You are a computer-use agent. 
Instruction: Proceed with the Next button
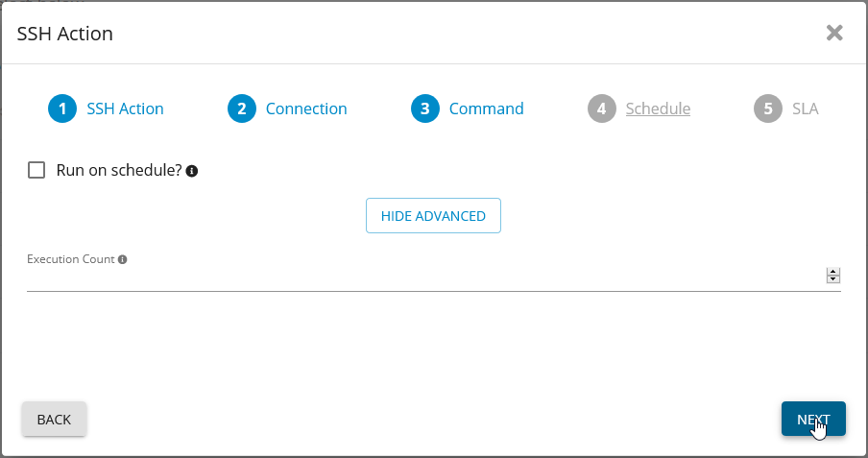[x=813, y=419]
